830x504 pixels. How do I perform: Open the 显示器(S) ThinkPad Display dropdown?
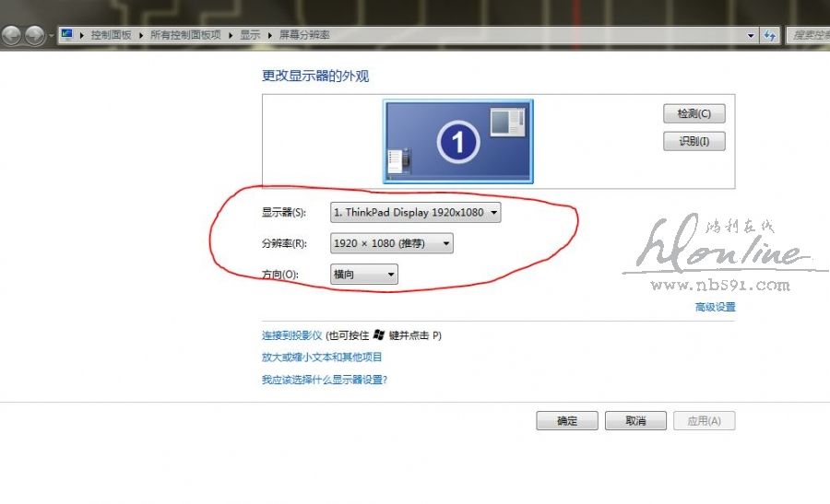(415, 213)
